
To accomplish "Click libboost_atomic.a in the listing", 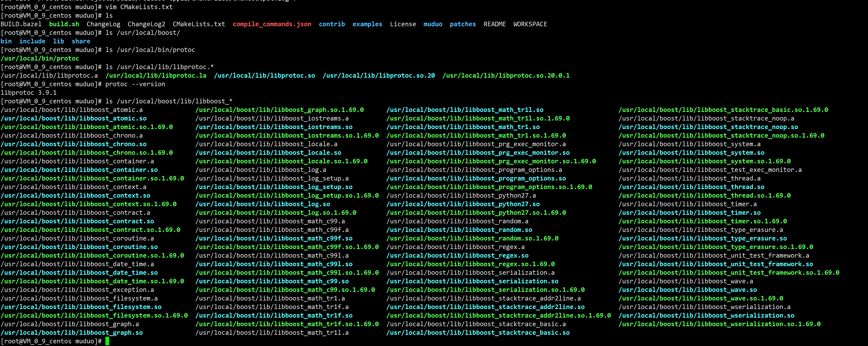I will coord(71,110).
